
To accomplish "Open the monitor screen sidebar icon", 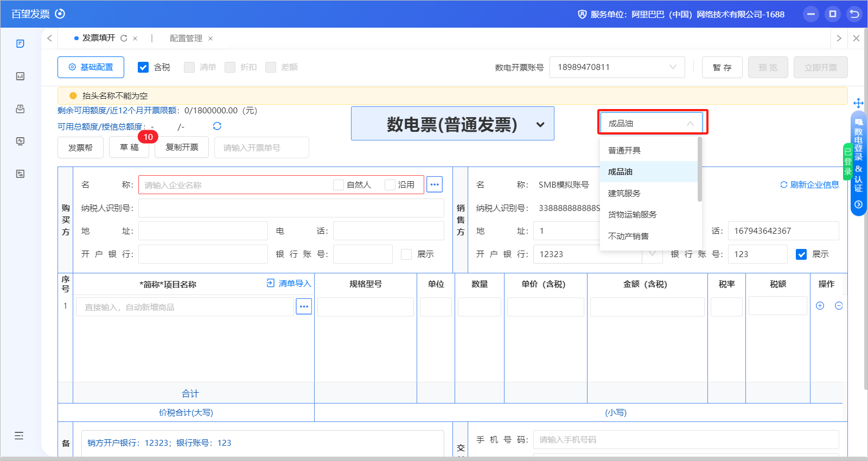I will pos(20,141).
